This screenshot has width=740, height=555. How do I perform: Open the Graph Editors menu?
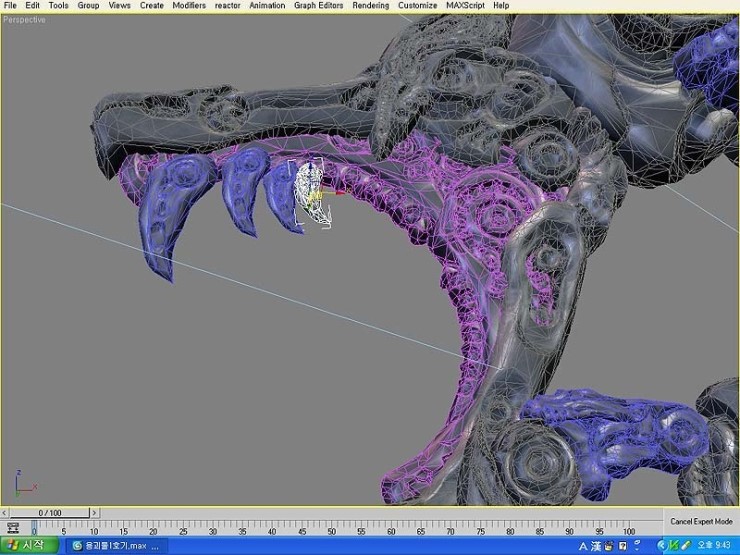coord(319,6)
